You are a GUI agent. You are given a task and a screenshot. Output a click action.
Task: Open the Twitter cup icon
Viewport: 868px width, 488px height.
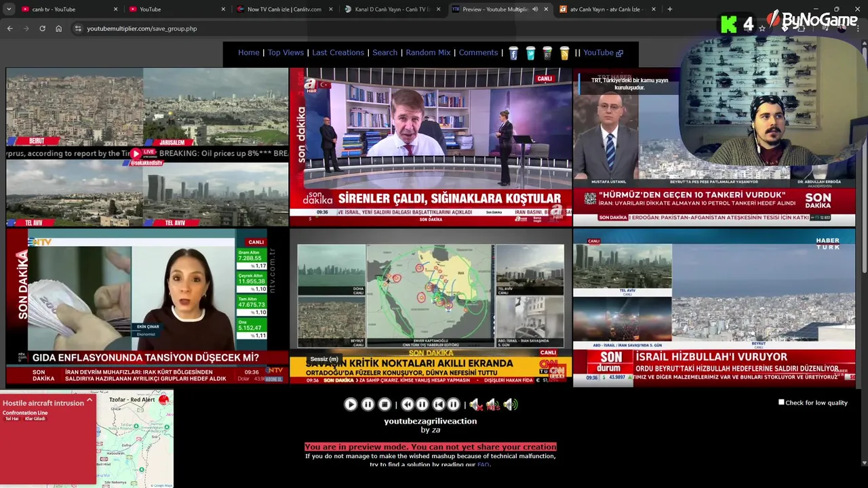click(x=530, y=53)
